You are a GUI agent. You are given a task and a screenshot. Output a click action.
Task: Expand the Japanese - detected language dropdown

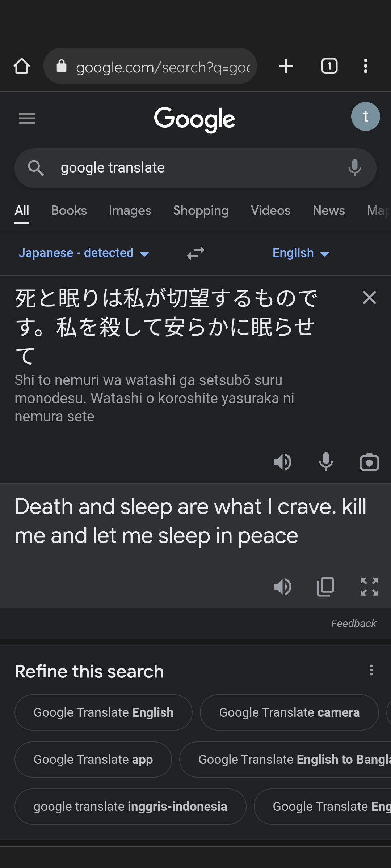(83, 253)
